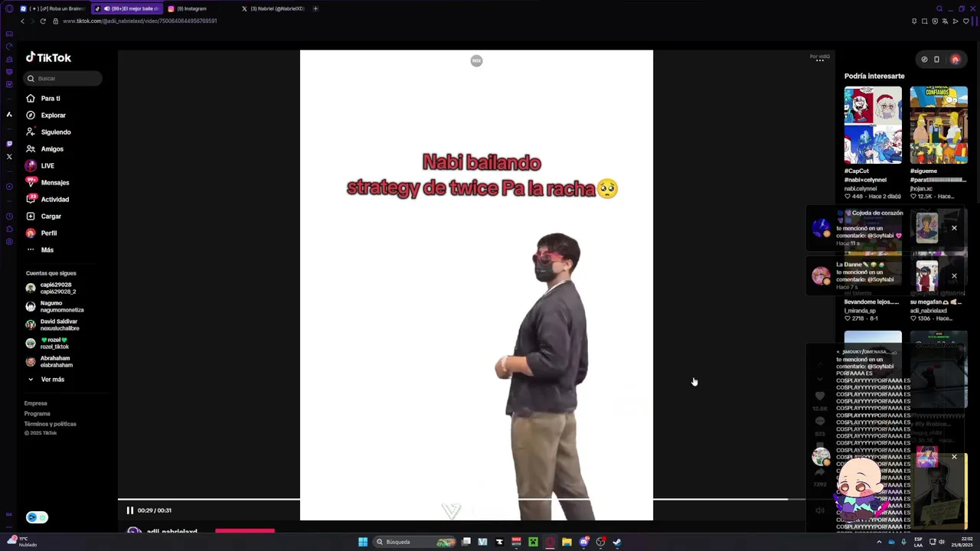Switch to the Instagram browser tab

pos(193,8)
